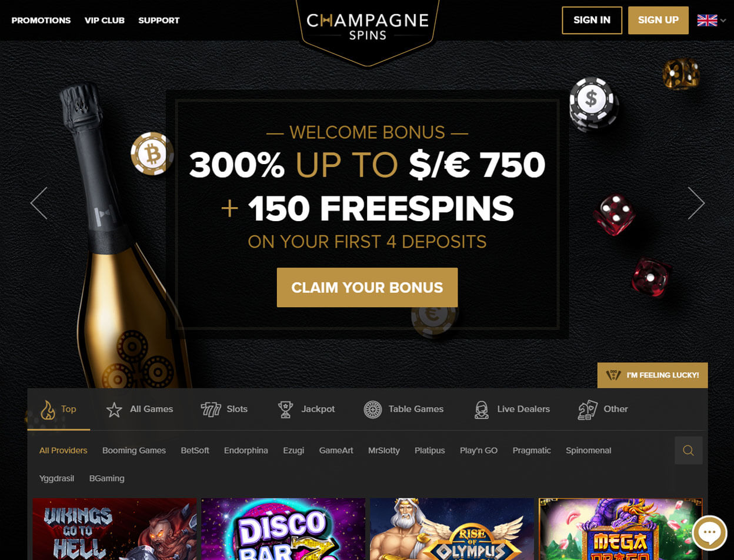The image size is (734, 560).
Task: Open the Other games cards icon
Action: point(588,409)
